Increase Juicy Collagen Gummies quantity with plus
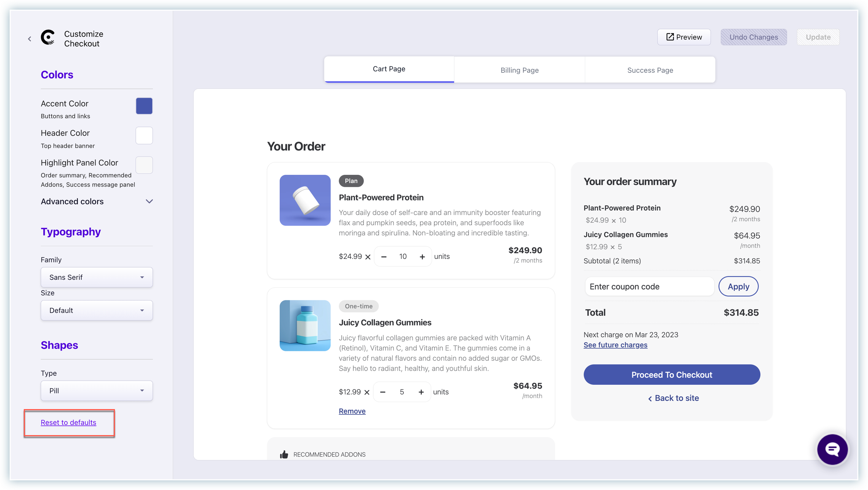Image resolution: width=868 pixels, height=490 pixels. (x=421, y=392)
